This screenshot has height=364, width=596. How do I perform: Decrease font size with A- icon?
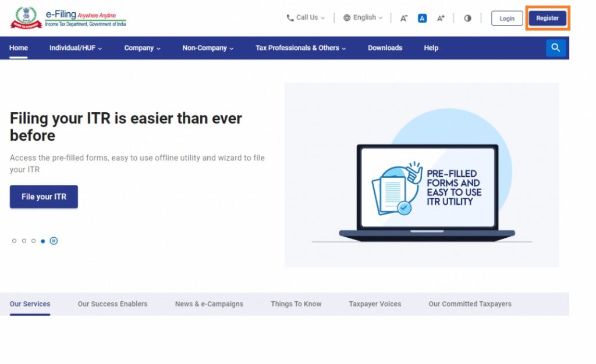pyautogui.click(x=403, y=18)
